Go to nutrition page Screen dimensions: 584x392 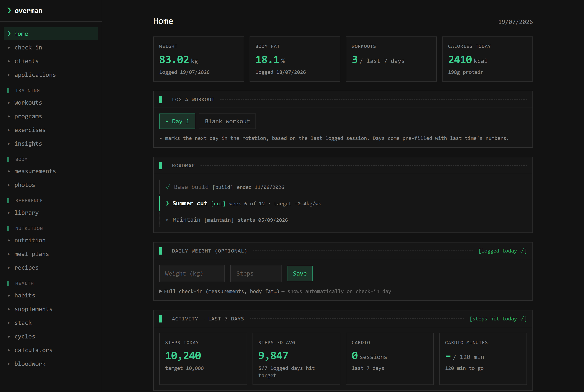tap(51, 240)
